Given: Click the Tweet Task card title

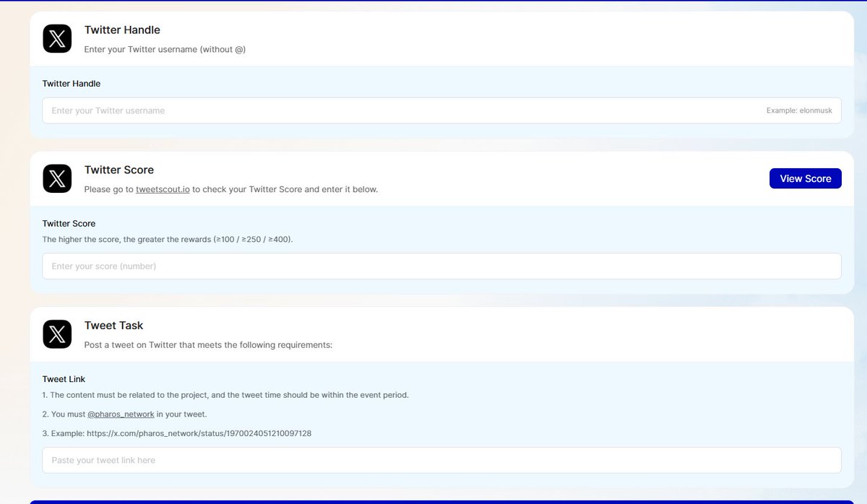Looking at the screenshot, I should click(114, 326).
